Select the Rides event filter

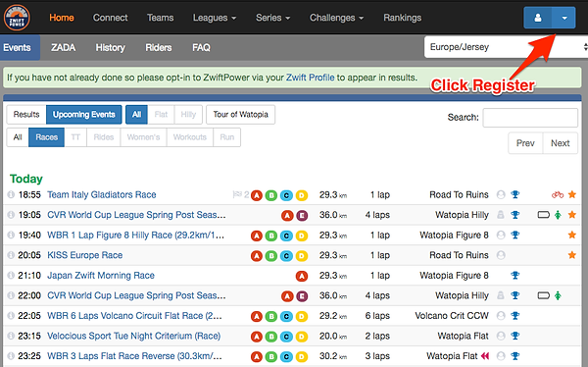[x=104, y=137]
